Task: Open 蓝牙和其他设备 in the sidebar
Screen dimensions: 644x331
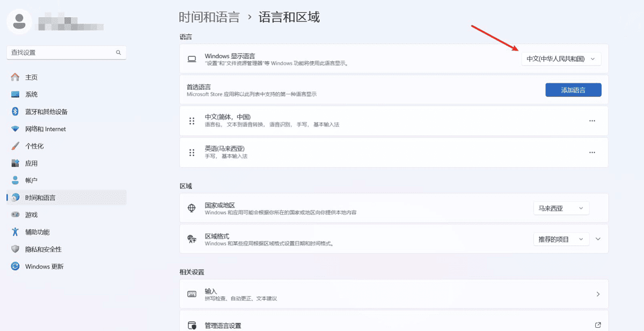Action: tap(67, 112)
